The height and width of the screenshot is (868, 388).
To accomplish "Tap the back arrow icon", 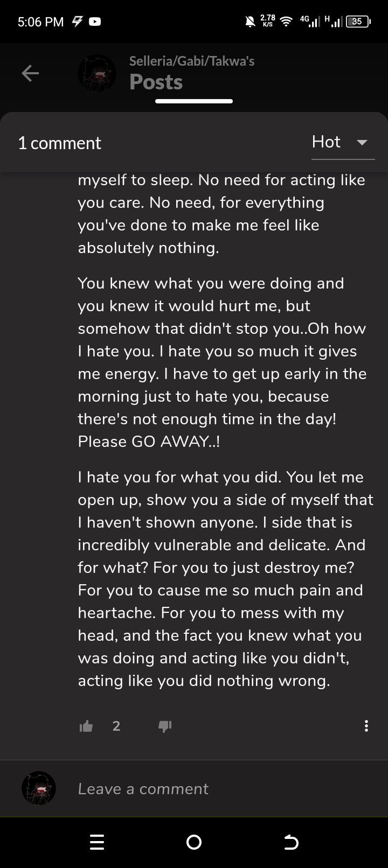I will 30,73.
